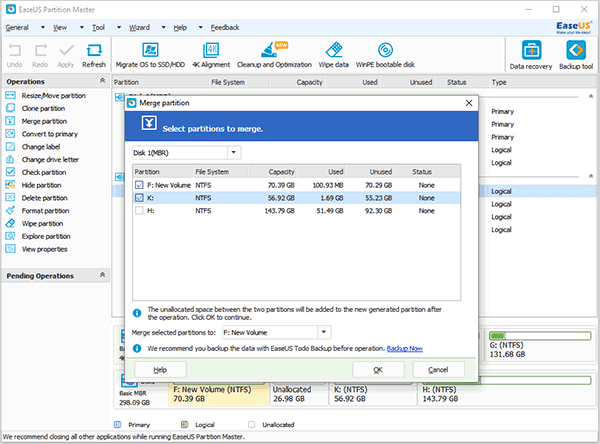The width and height of the screenshot is (600, 444).
Task: Check the H: partition checkbox
Action: (x=139, y=211)
